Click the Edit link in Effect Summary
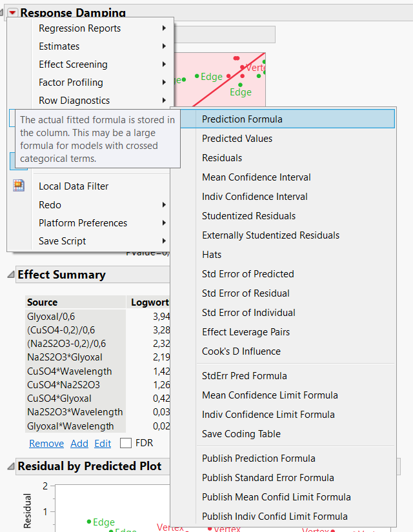Screen dimensions: 413x532 coord(103,444)
